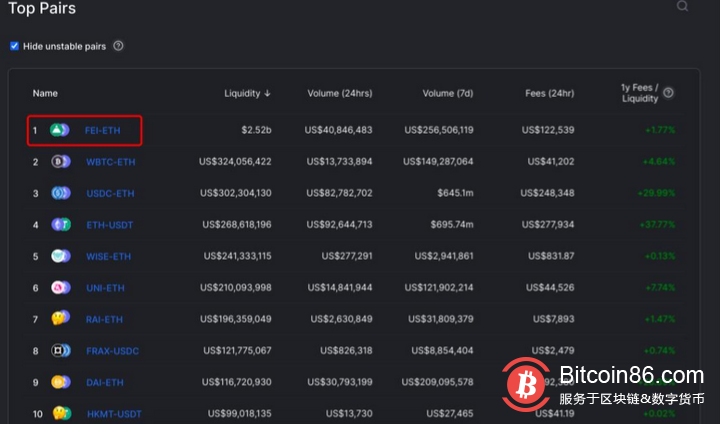This screenshot has height=424, width=720.
Task: Click the WBTC-ETH pair token icon
Action: (60, 161)
